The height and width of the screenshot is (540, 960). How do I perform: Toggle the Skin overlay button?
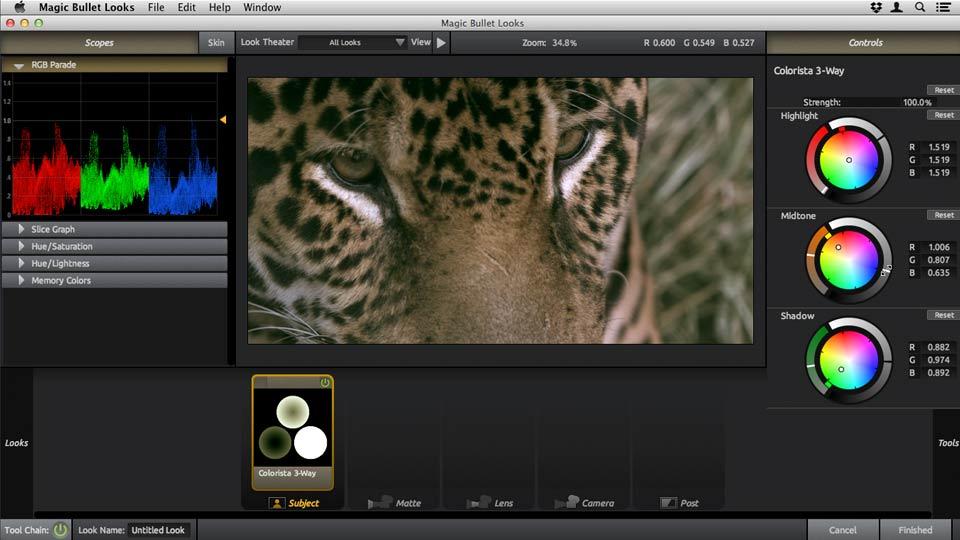216,42
